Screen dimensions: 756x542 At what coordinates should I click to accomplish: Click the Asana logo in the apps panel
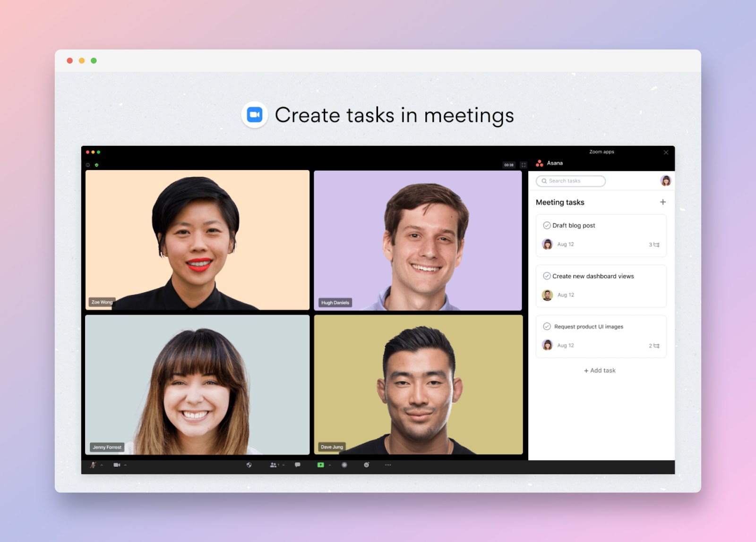540,163
